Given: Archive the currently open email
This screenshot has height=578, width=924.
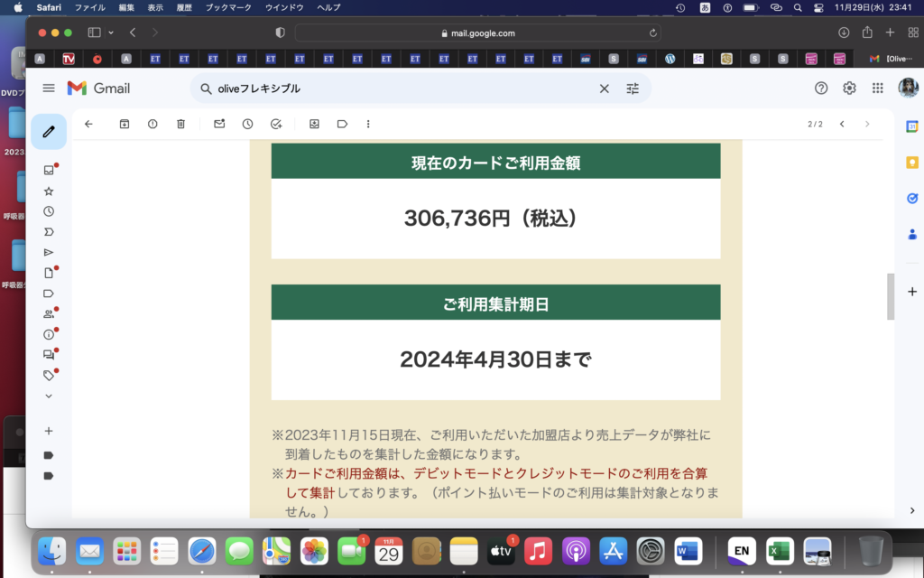Looking at the screenshot, I should (x=125, y=124).
